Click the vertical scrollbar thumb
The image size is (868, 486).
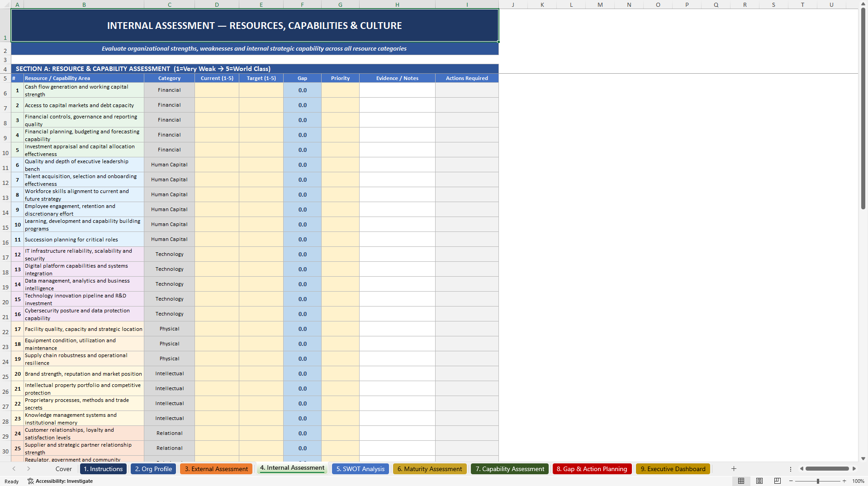pos(863,109)
